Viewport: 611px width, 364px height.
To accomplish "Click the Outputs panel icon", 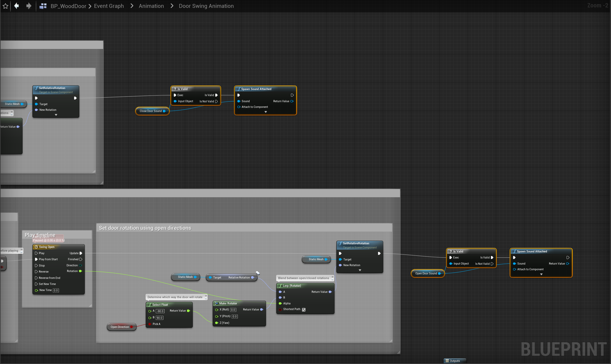I will tap(447, 361).
